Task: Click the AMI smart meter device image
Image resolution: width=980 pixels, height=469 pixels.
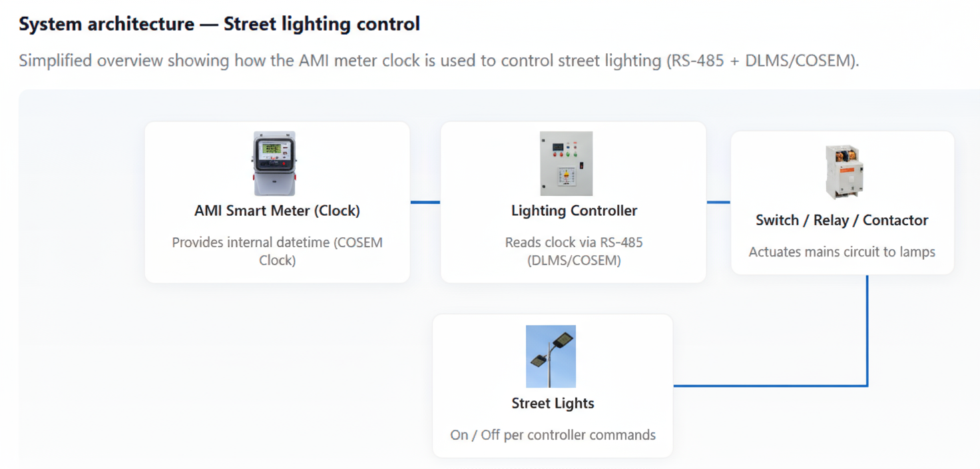Action: (x=275, y=163)
